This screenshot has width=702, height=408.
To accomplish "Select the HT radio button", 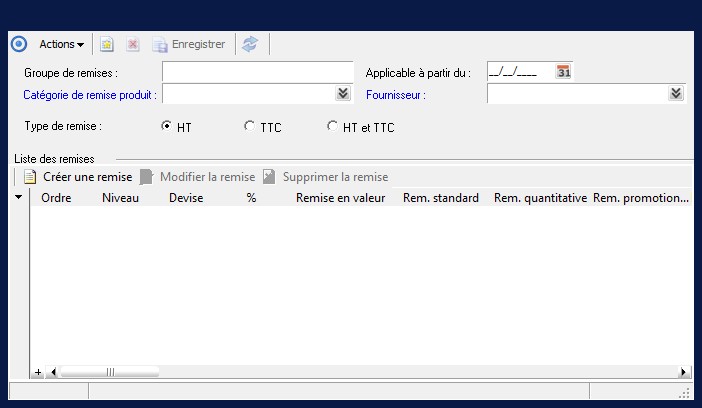I will (x=166, y=126).
